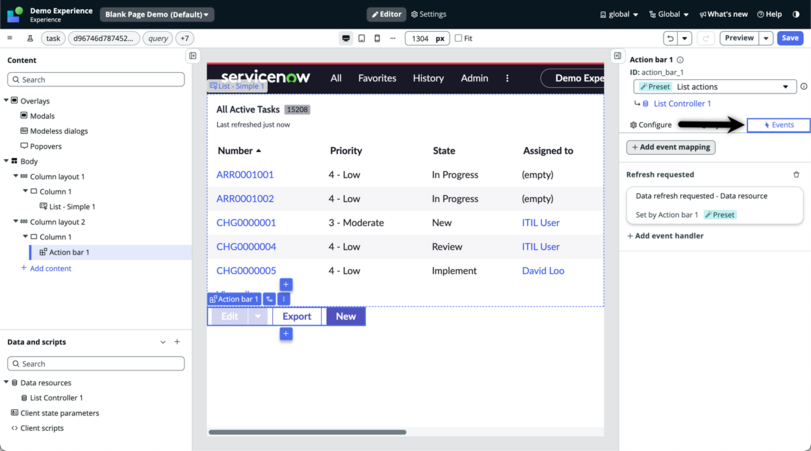The image size is (811, 451).
Task: Open Blank Page Demo variant dropdown
Action: [x=157, y=14]
